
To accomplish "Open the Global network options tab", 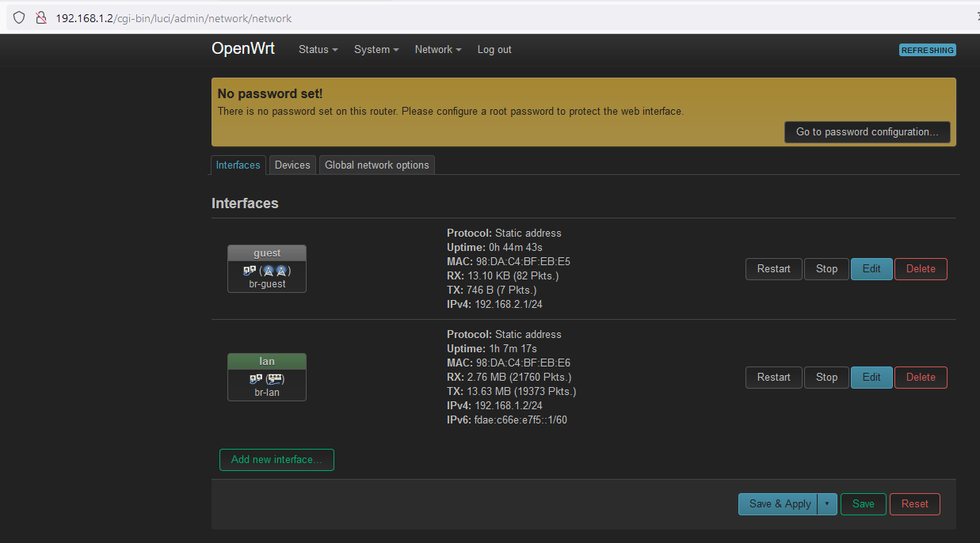I will (376, 165).
